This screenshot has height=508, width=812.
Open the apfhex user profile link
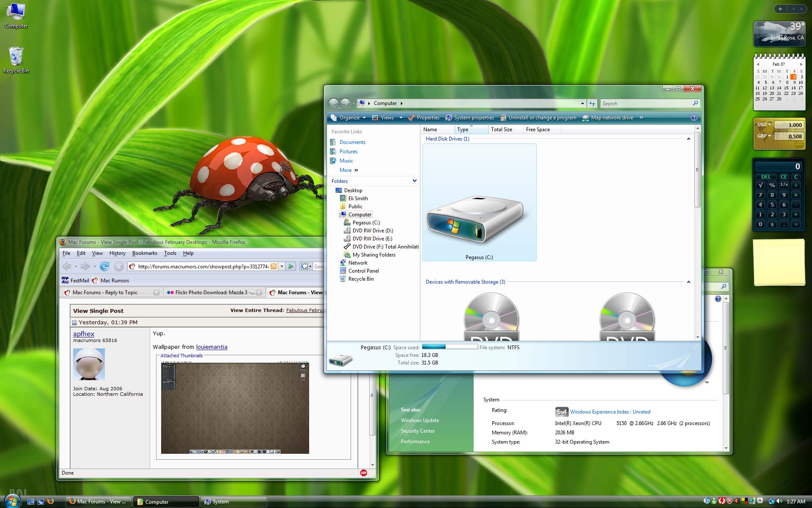[84, 334]
